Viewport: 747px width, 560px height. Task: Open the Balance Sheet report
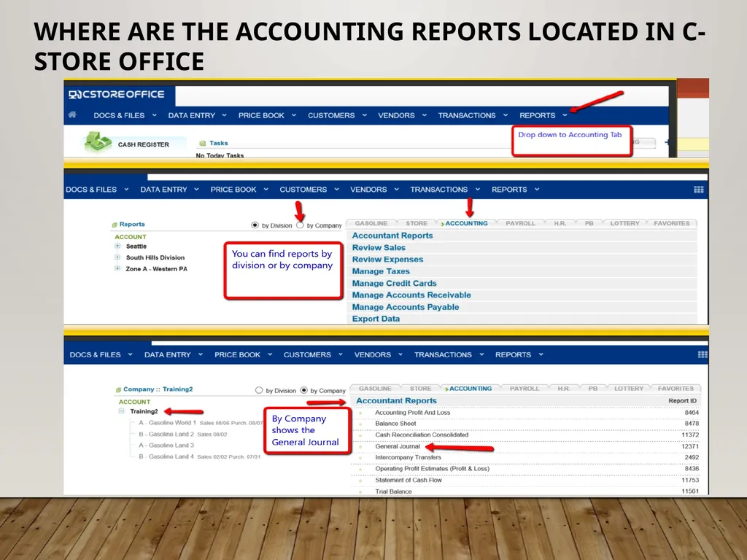[x=395, y=424]
